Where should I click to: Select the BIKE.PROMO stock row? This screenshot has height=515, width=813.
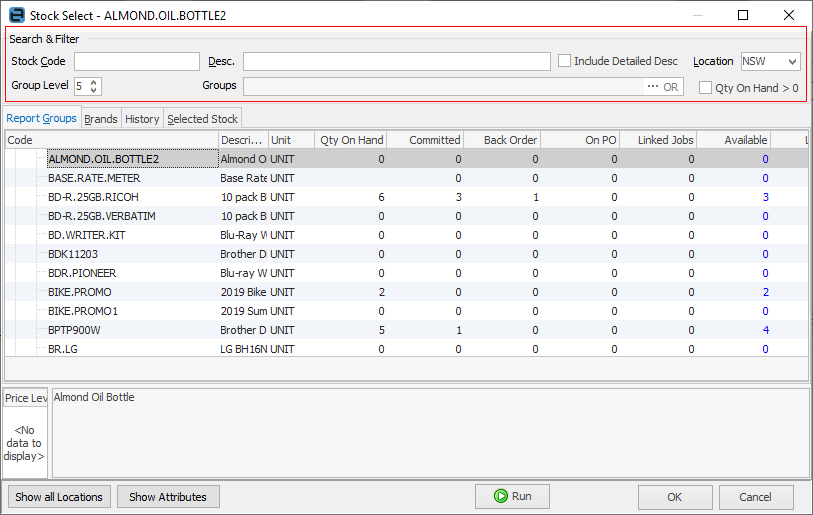pyautogui.click(x=80, y=292)
